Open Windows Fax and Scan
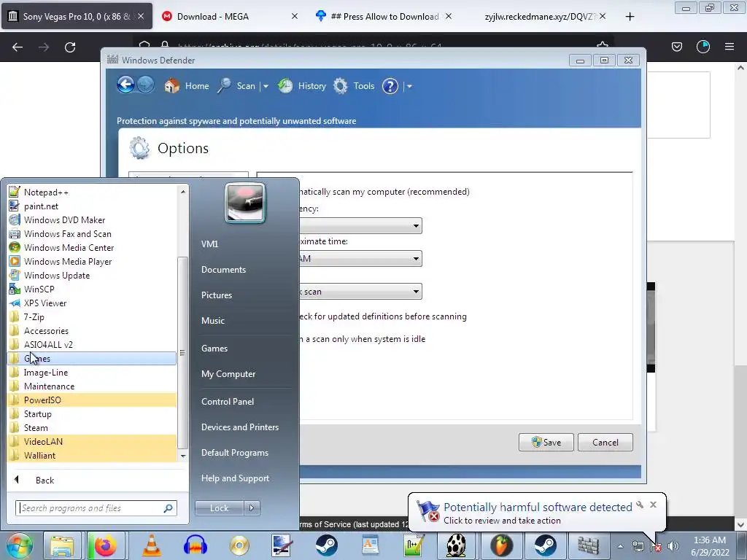 coord(92,234)
